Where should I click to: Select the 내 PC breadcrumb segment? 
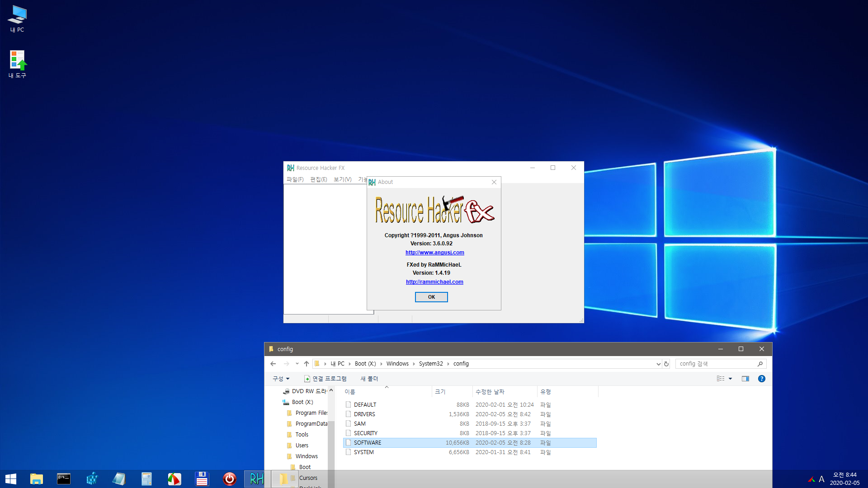click(337, 364)
